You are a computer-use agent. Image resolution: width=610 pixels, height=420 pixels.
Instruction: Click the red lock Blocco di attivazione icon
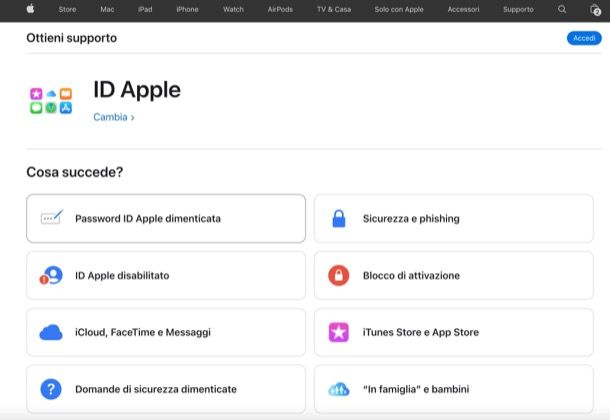(x=339, y=275)
